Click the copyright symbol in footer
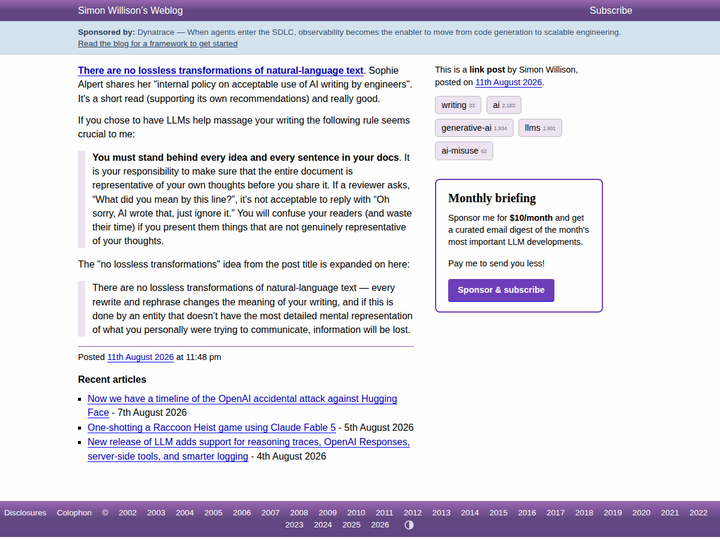Viewport: 720px width, 540px height. pyautogui.click(x=105, y=513)
